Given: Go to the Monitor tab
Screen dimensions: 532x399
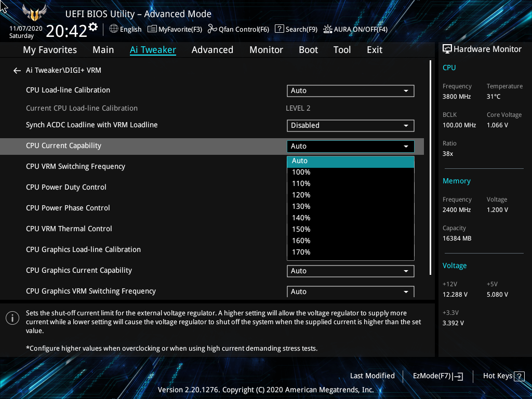Looking at the screenshot, I should (x=267, y=50).
